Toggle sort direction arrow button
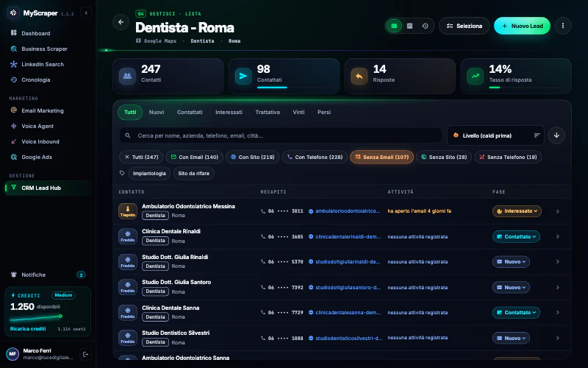This screenshot has width=588, height=368. click(556, 135)
